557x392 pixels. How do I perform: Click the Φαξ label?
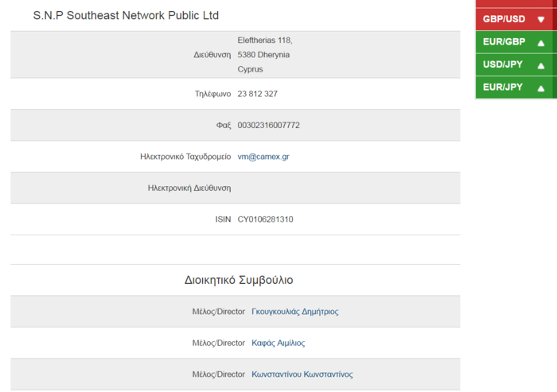(224, 125)
